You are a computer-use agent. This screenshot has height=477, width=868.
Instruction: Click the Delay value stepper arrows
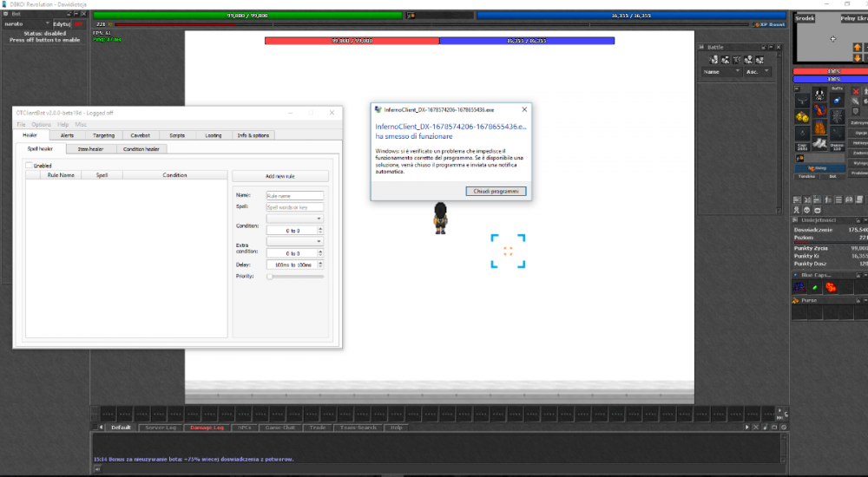320,265
